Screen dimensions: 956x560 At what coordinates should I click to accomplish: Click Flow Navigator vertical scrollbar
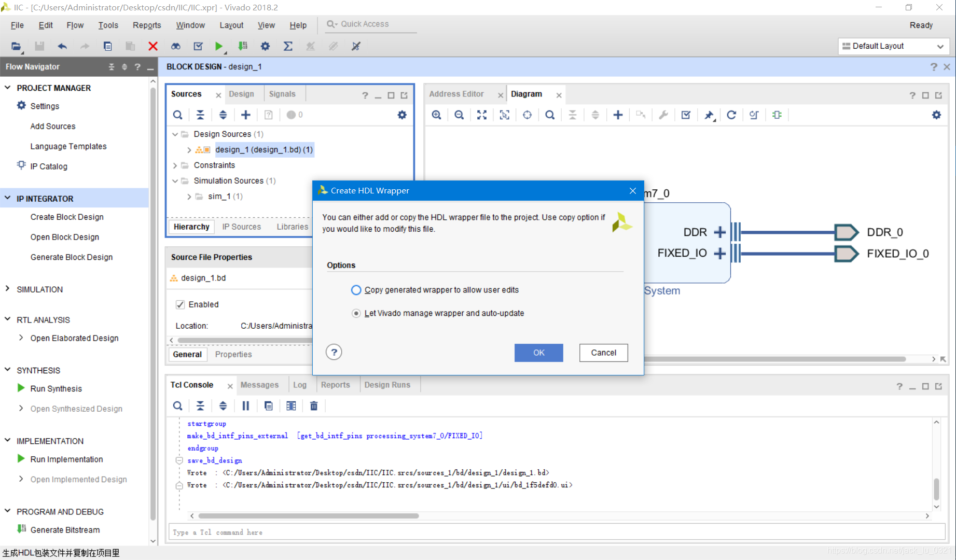153,303
